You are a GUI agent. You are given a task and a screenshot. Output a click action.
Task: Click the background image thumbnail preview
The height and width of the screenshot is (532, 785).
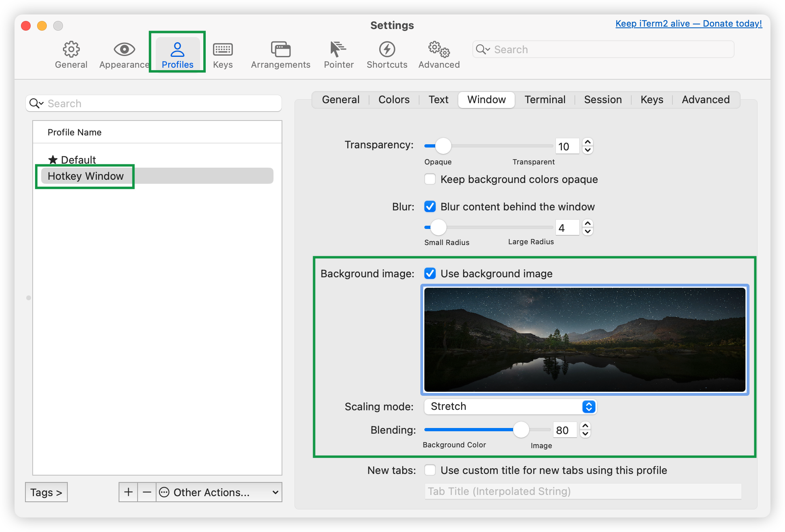tap(585, 339)
